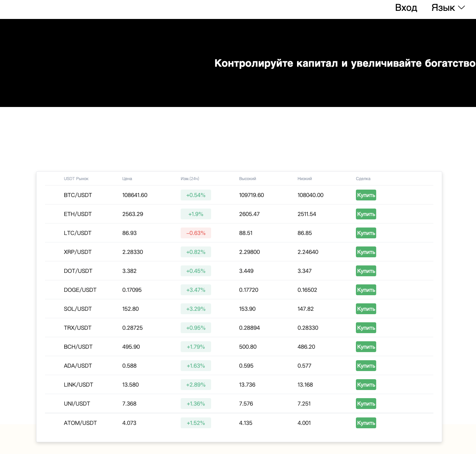Click the +2.89% change badge
This screenshot has height=454, width=476.
coord(196,385)
